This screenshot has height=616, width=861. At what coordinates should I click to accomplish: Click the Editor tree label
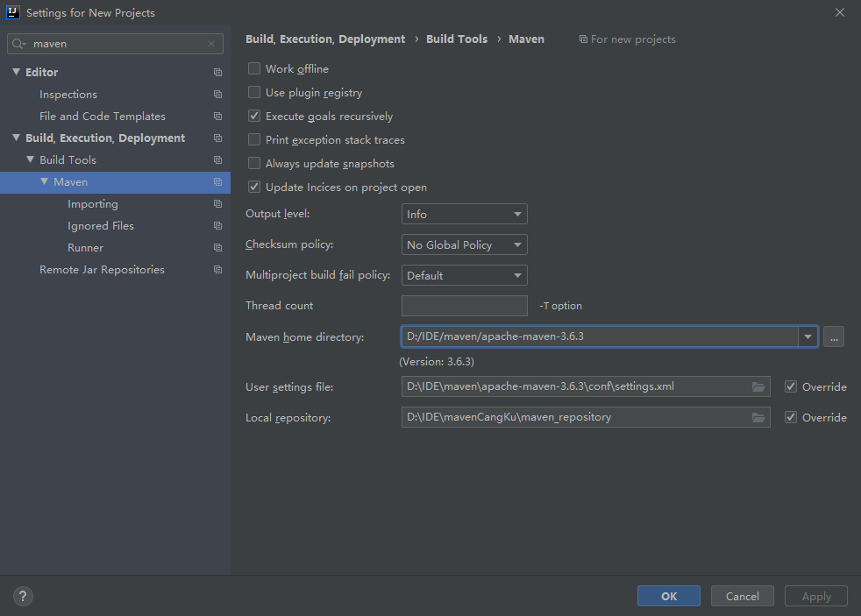tap(42, 73)
